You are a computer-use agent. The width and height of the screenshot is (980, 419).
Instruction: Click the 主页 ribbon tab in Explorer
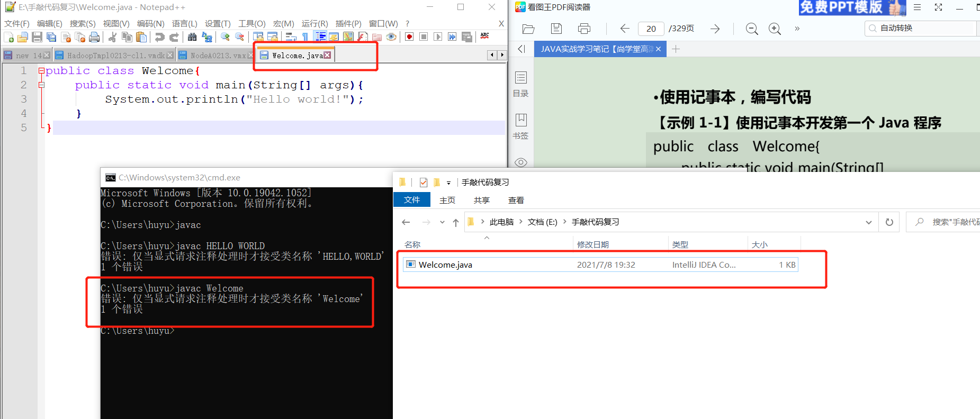coord(447,200)
